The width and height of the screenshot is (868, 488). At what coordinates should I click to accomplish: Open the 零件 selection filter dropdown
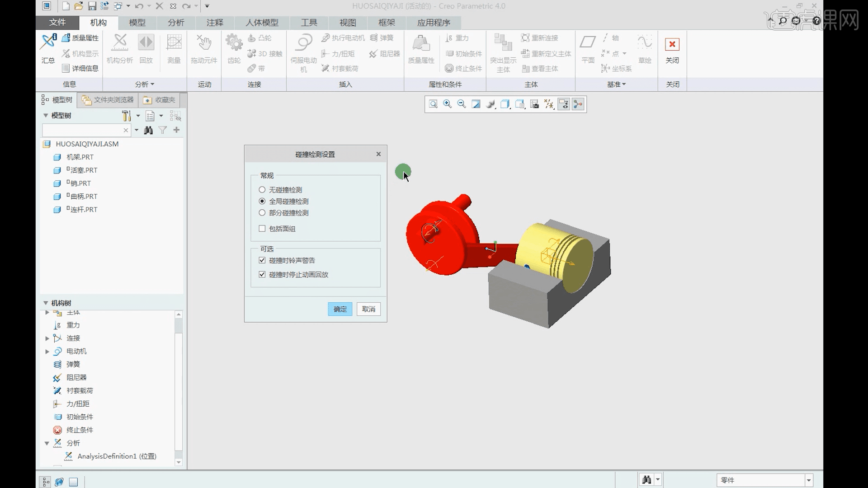809,480
